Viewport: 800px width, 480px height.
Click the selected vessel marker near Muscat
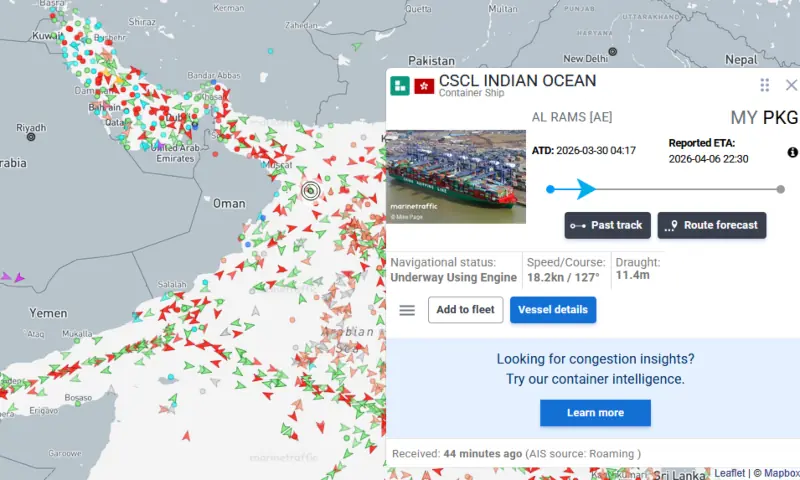point(310,191)
